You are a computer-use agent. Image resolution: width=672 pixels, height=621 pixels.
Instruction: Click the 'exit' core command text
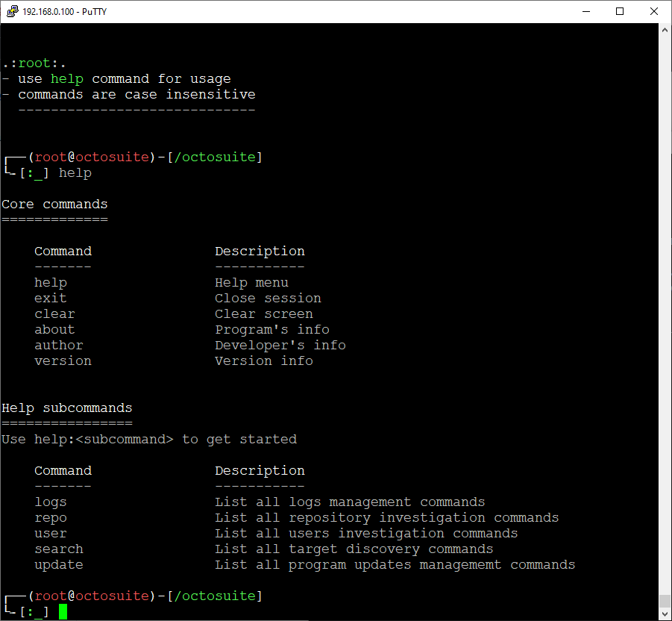[x=51, y=299]
